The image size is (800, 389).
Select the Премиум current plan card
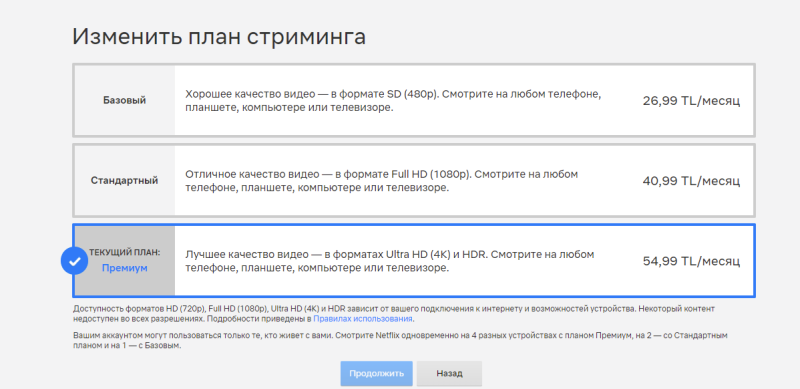click(414, 261)
